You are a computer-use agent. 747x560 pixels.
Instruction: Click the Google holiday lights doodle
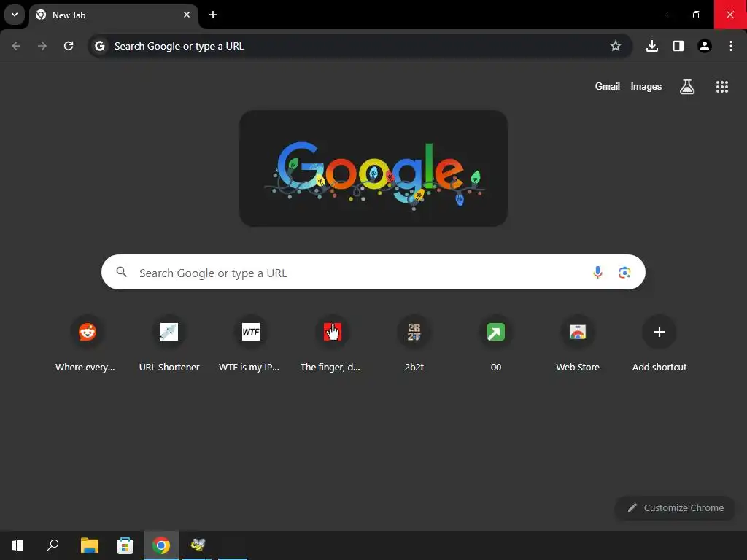373,168
